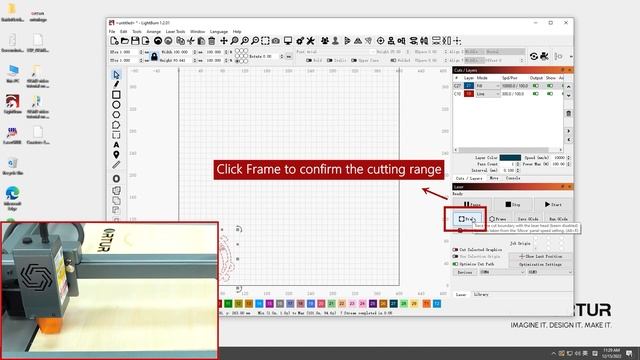Click the Save GCode button

(528, 219)
